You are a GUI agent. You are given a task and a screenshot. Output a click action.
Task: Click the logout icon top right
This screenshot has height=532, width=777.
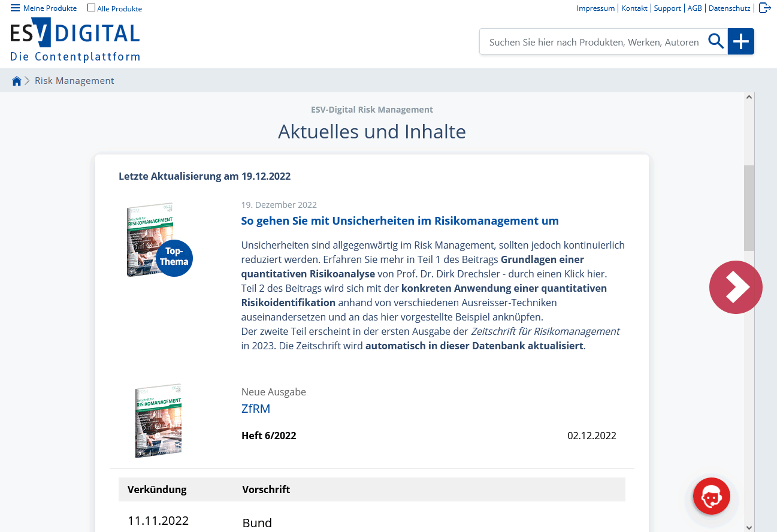coord(765,8)
